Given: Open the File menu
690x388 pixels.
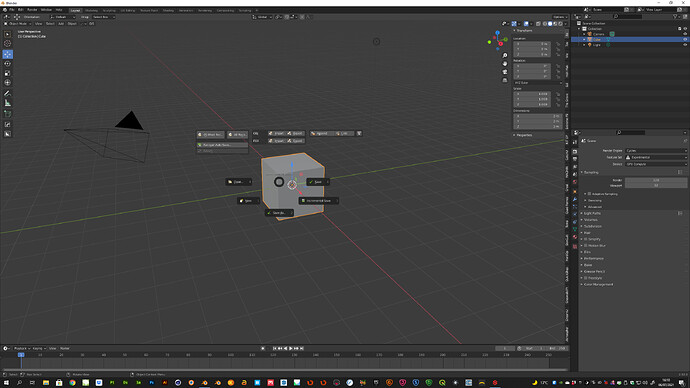Looking at the screenshot, I should tap(11, 10).
